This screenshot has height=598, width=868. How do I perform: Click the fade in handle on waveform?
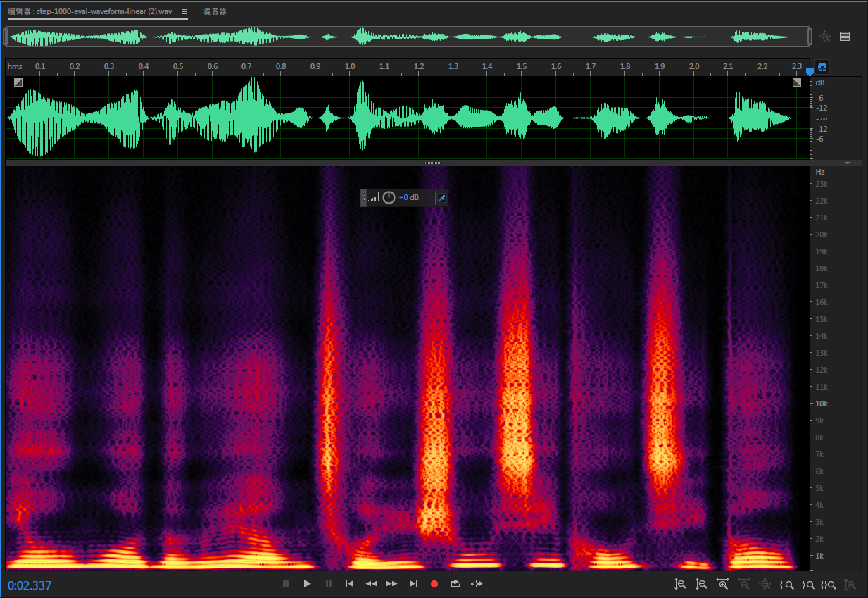[18, 82]
